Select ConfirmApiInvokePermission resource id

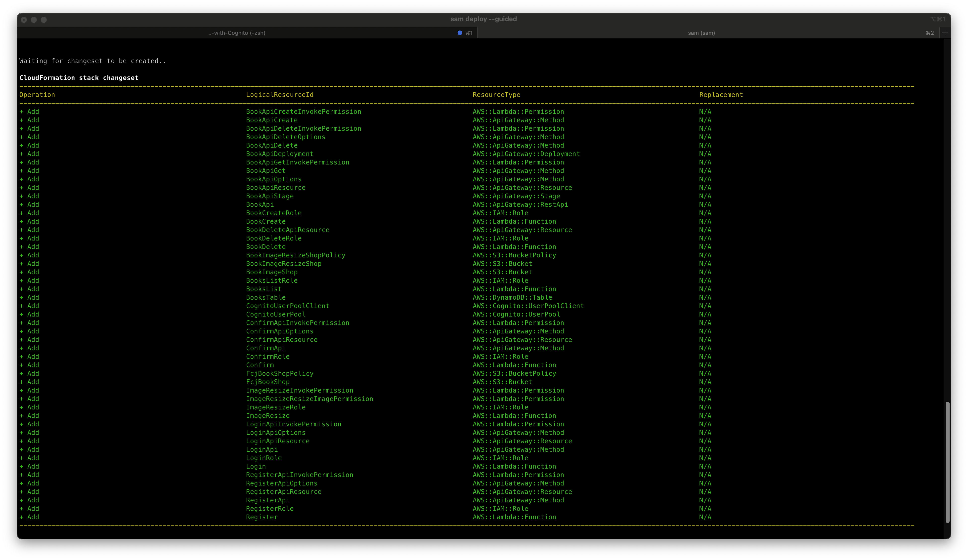(x=298, y=323)
